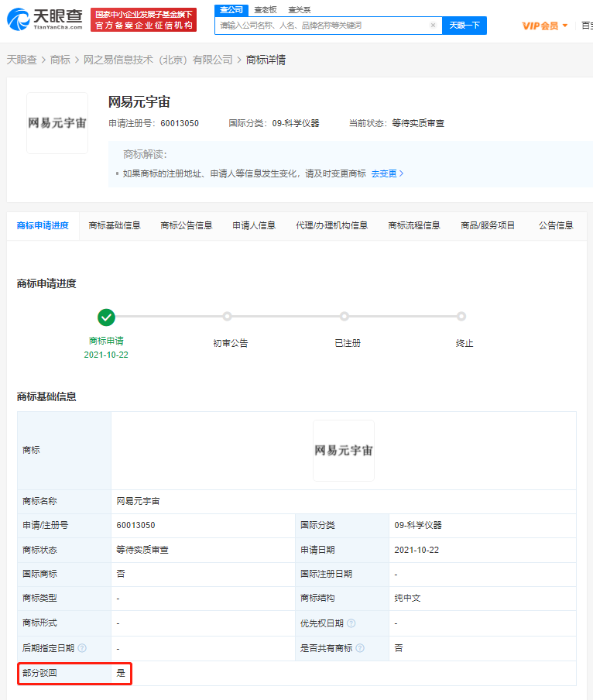Select the 商标流程信息 tab
The width and height of the screenshot is (593, 700).
tap(414, 226)
